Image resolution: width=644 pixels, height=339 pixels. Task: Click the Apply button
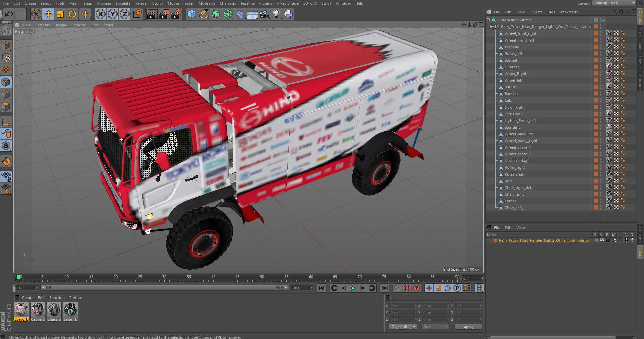point(468,327)
